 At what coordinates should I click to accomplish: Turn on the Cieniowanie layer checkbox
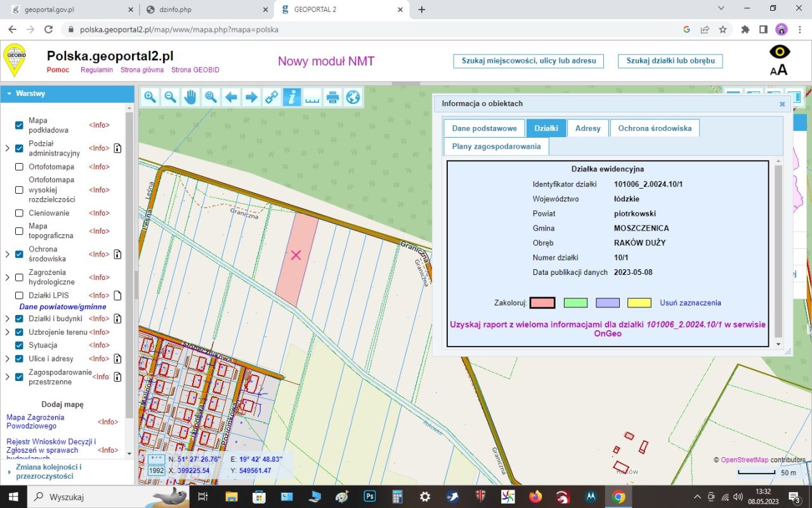pos(19,213)
